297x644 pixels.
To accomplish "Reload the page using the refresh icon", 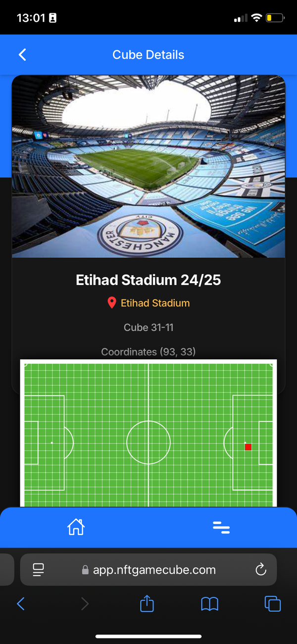I will coord(261,570).
